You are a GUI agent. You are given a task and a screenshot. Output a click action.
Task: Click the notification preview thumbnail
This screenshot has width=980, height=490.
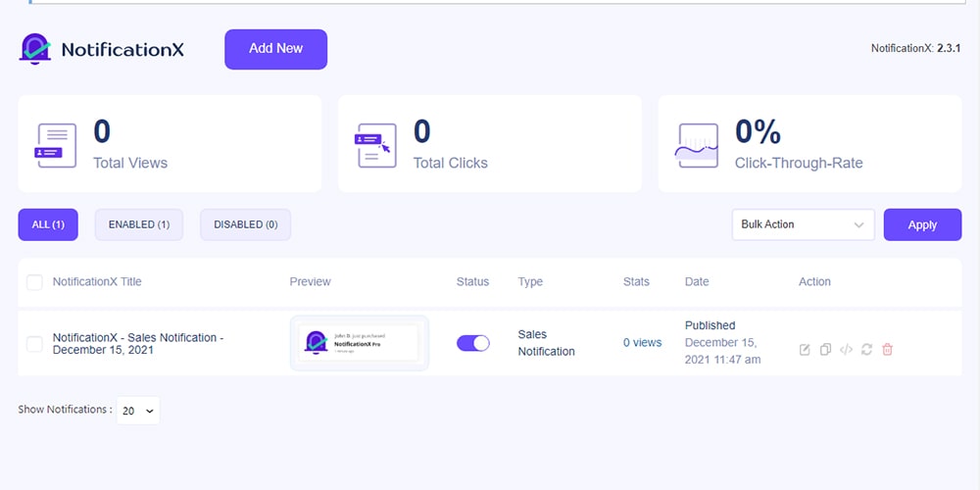point(360,343)
